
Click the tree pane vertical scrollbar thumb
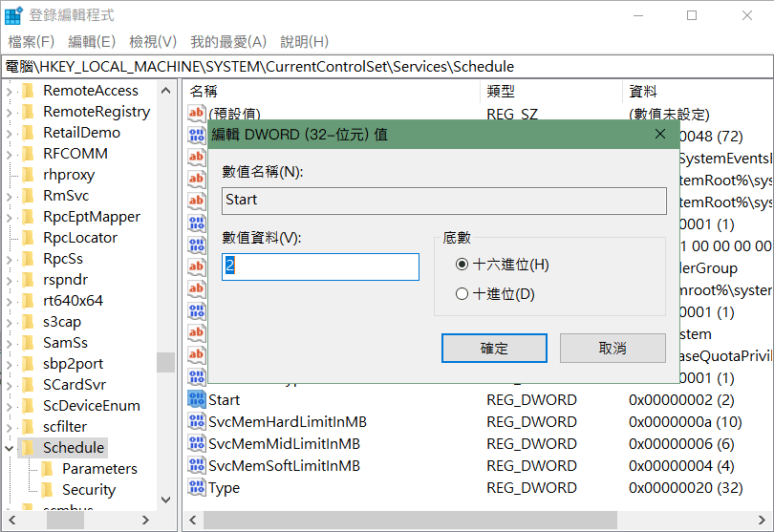(166, 362)
